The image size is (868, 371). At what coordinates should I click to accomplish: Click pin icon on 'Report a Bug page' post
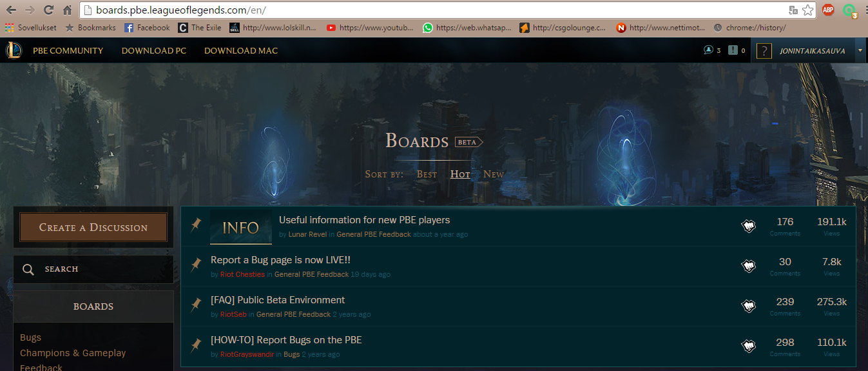click(x=196, y=265)
